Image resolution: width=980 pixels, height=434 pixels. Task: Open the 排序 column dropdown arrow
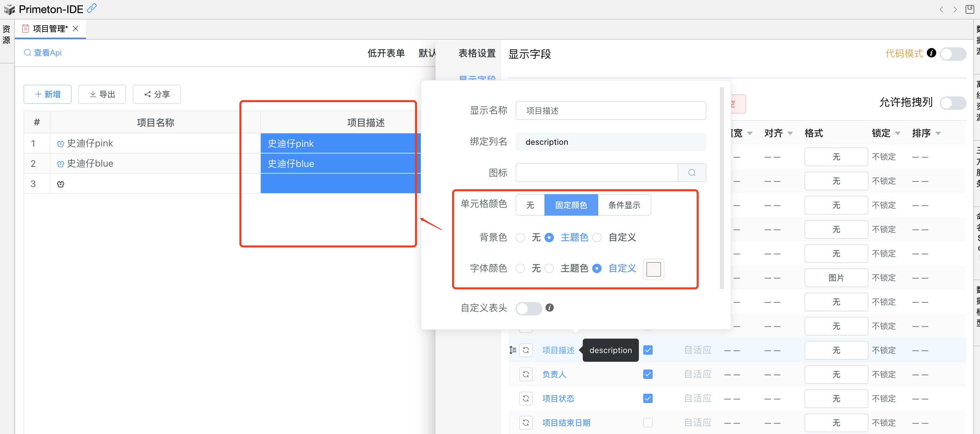tap(938, 133)
